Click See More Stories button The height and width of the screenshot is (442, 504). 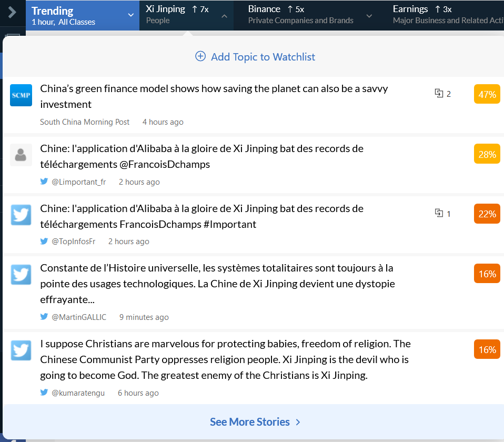(x=255, y=422)
